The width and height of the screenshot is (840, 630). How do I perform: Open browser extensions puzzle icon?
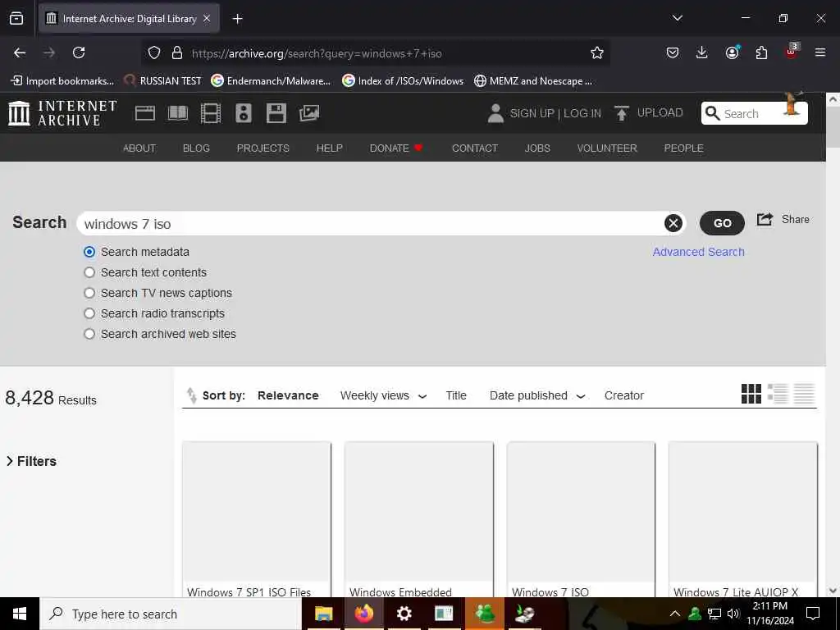point(761,52)
